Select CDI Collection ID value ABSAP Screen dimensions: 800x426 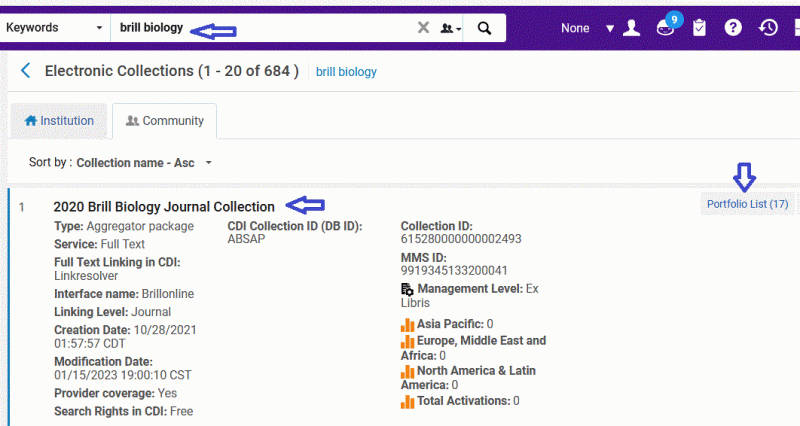[246, 239]
